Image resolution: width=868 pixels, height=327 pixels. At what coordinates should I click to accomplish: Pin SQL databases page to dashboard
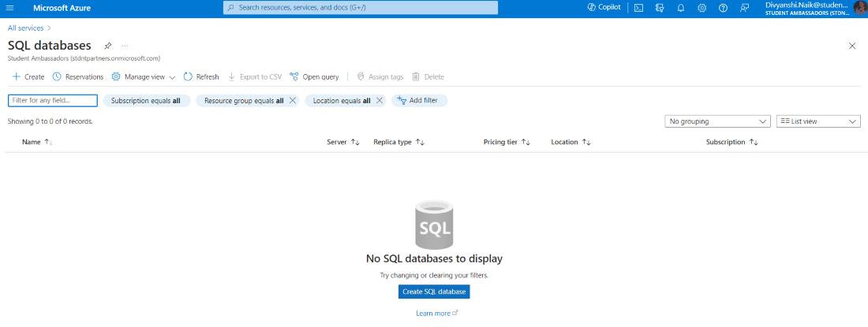[108, 46]
